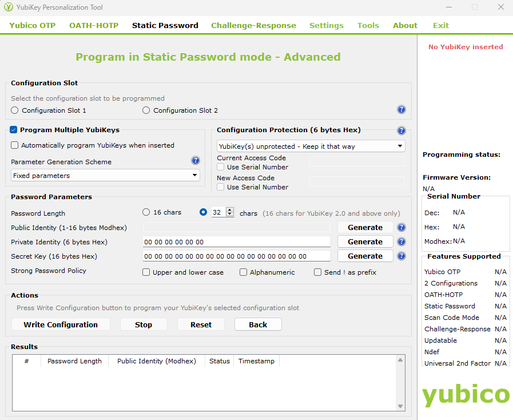Screen dimensions: 513x420
Task: Click the 'Ndef' feature label
Action: point(432,352)
